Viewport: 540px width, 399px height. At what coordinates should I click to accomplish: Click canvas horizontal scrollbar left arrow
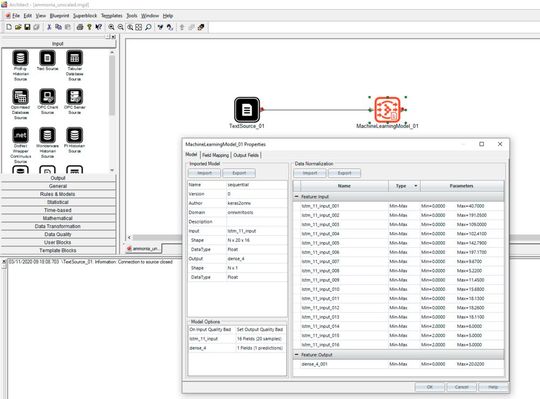pyautogui.click(x=129, y=237)
